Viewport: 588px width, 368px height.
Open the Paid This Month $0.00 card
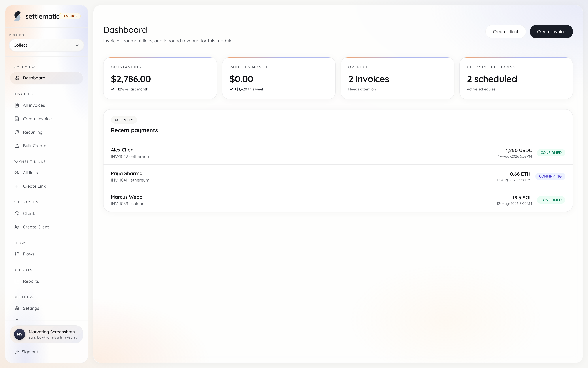(x=279, y=78)
